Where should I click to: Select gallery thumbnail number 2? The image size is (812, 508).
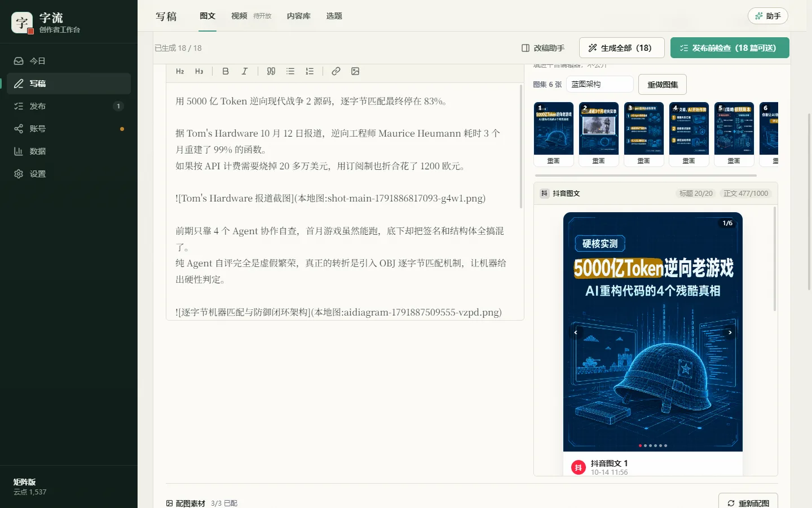point(599,128)
